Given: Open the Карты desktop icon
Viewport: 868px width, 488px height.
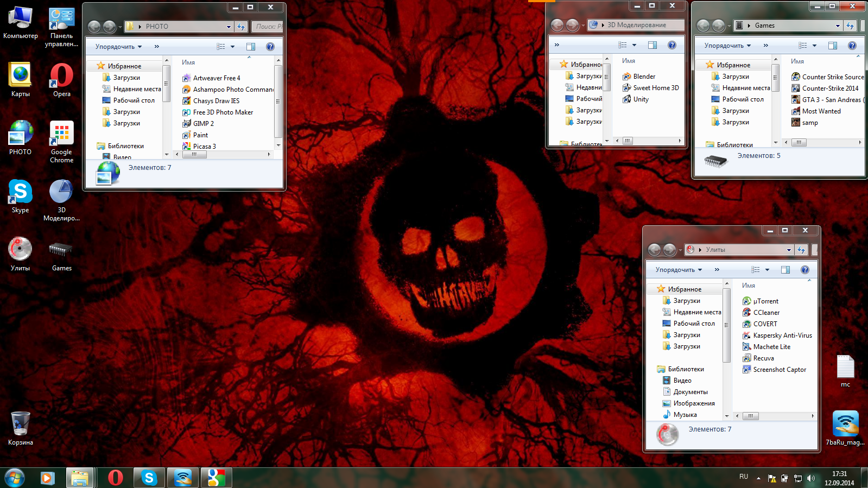Looking at the screenshot, I should (20, 80).
